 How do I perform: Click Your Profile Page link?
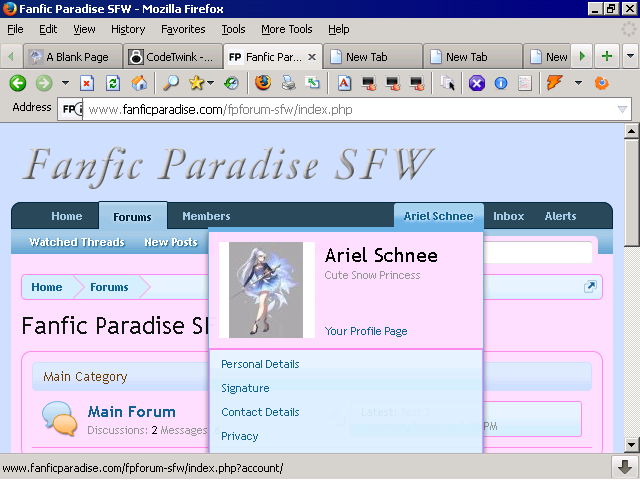click(366, 331)
